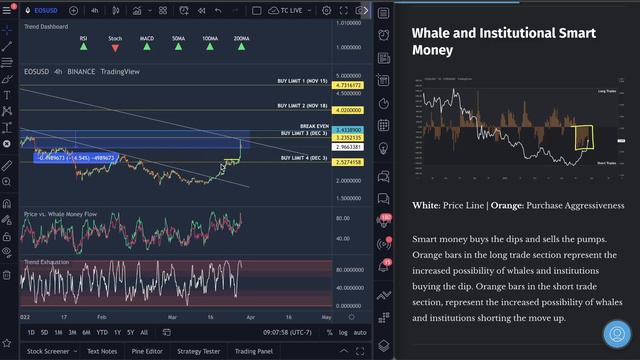The image size is (640, 360).
Task: Add a symbol to compare with the plus icon
Action: point(73,11)
